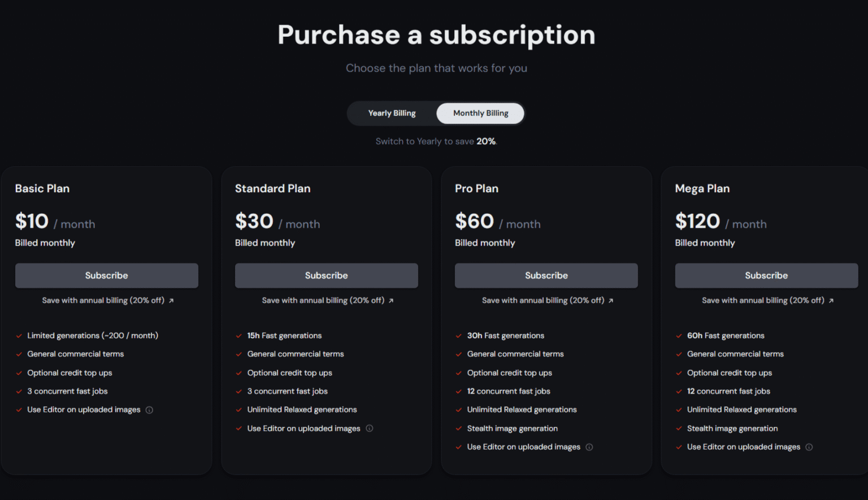The height and width of the screenshot is (500, 868).
Task: Subscribe to the Basic Plan
Action: point(106,275)
